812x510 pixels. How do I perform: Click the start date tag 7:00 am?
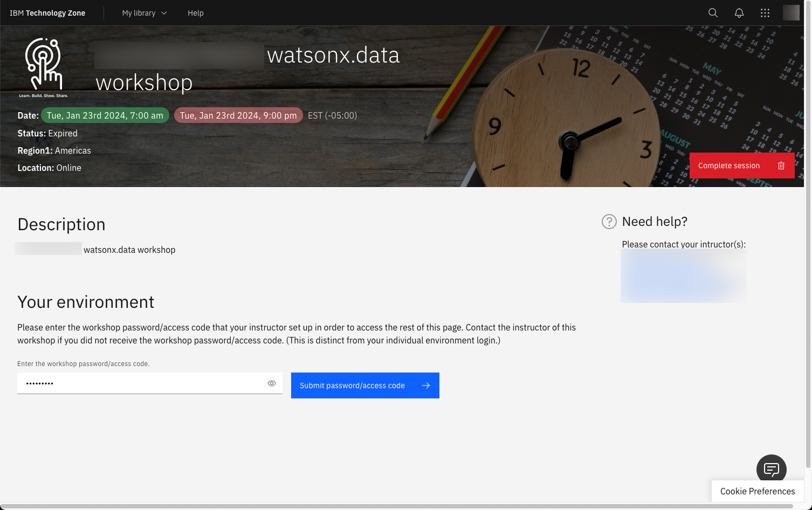pos(105,115)
